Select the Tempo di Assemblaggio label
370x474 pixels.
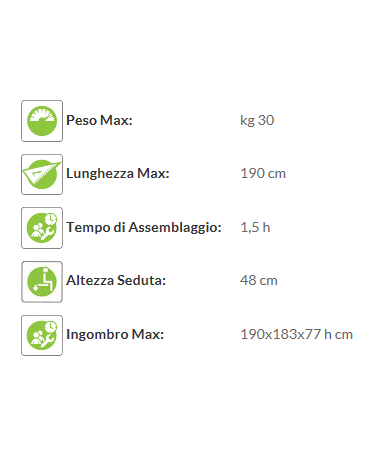[x=144, y=228]
